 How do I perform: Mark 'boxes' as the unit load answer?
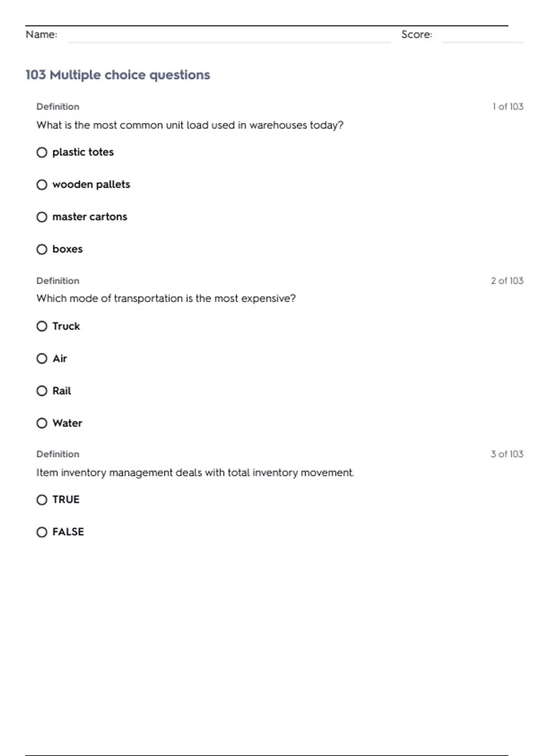pos(42,249)
